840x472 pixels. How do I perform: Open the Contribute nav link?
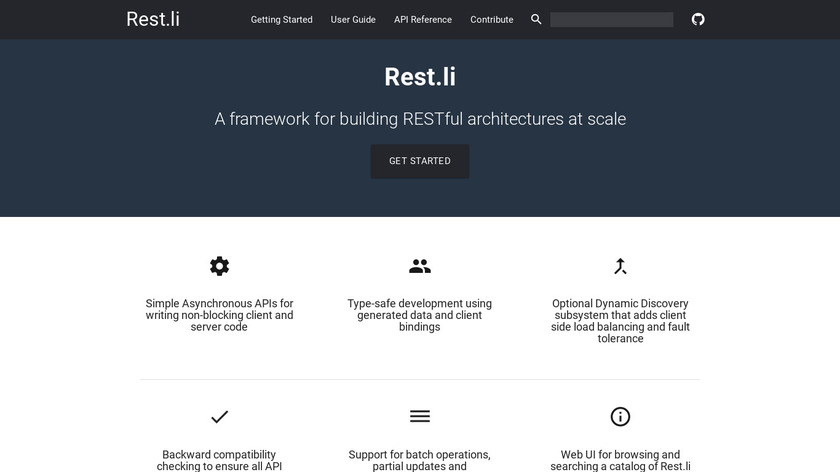pyautogui.click(x=492, y=19)
